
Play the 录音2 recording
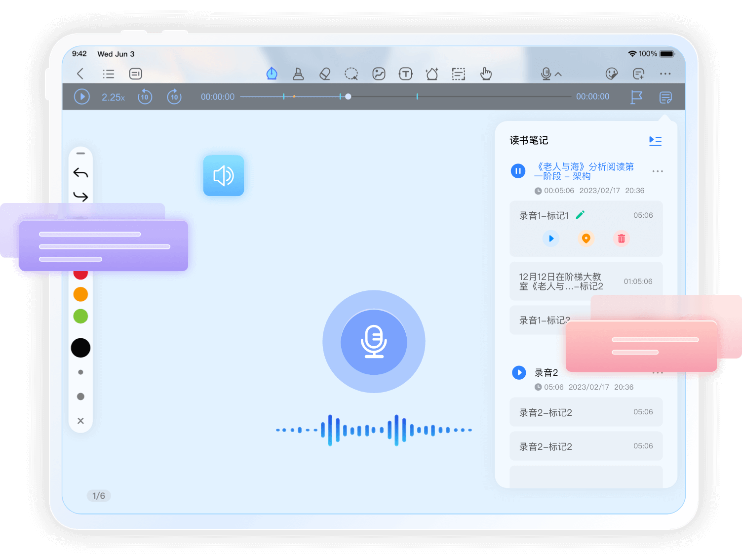coord(519,372)
